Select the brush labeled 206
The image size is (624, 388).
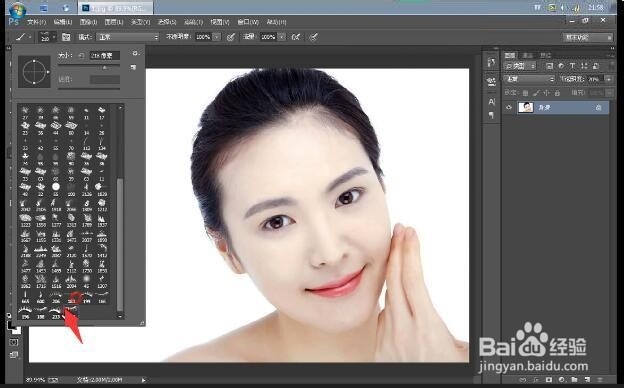tap(56, 297)
